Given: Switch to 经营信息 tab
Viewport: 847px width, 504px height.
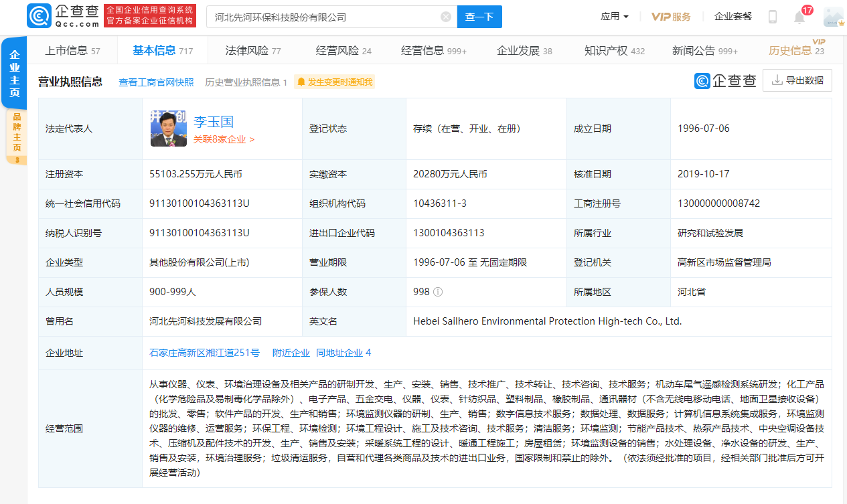Looking at the screenshot, I should coord(434,50).
